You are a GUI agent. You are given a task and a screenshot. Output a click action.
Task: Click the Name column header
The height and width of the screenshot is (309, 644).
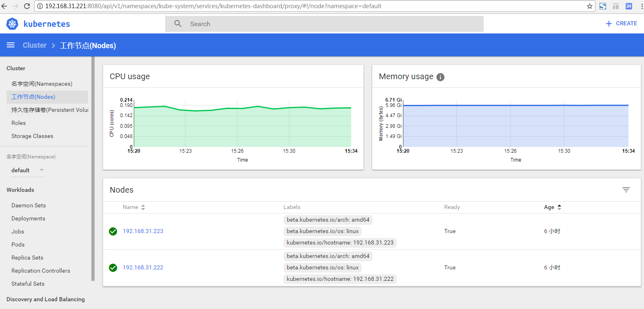131,207
